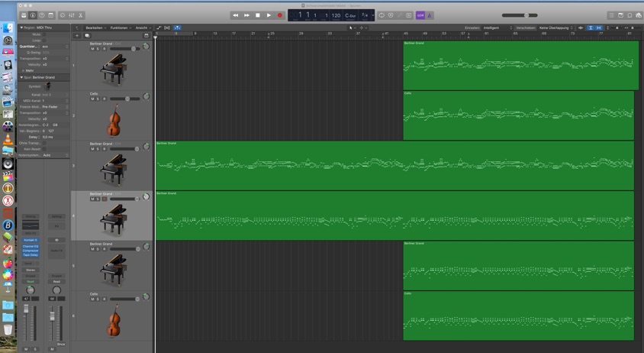
Task: Click the Kontakt 5 instrument slot
Action: [x=30, y=240]
